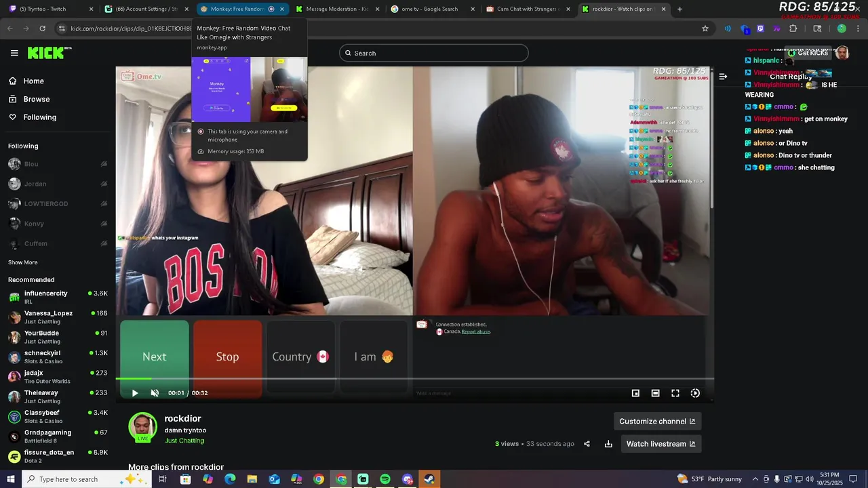The image size is (868, 488).
Task: View site information next to the URL
Action: point(62,28)
